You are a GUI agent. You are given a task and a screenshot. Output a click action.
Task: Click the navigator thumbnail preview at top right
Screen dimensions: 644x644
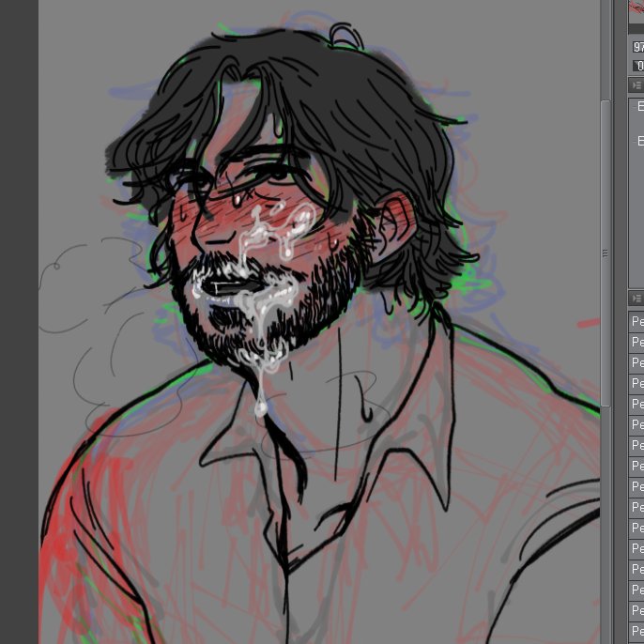click(x=636, y=8)
